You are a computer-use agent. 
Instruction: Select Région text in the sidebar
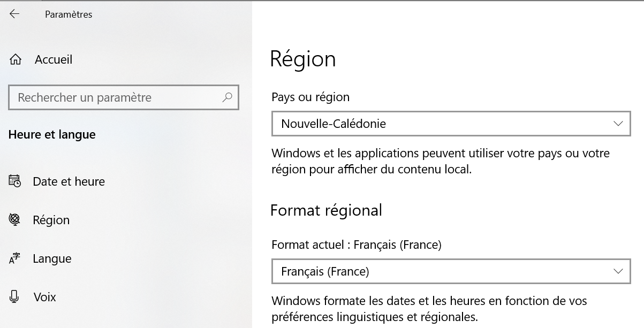pos(51,220)
